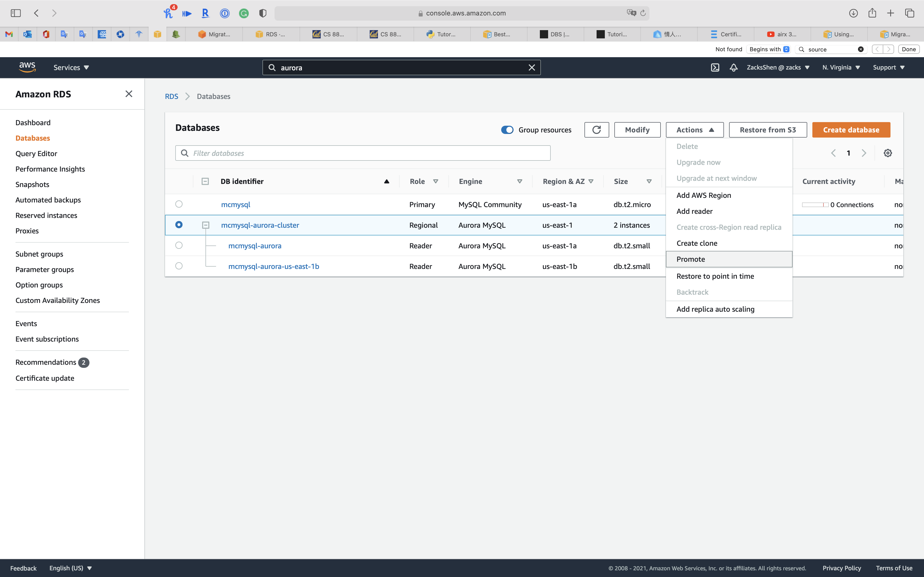924x577 pixels.
Task: Open AWS CloudShell icon in header
Action: pyautogui.click(x=715, y=67)
